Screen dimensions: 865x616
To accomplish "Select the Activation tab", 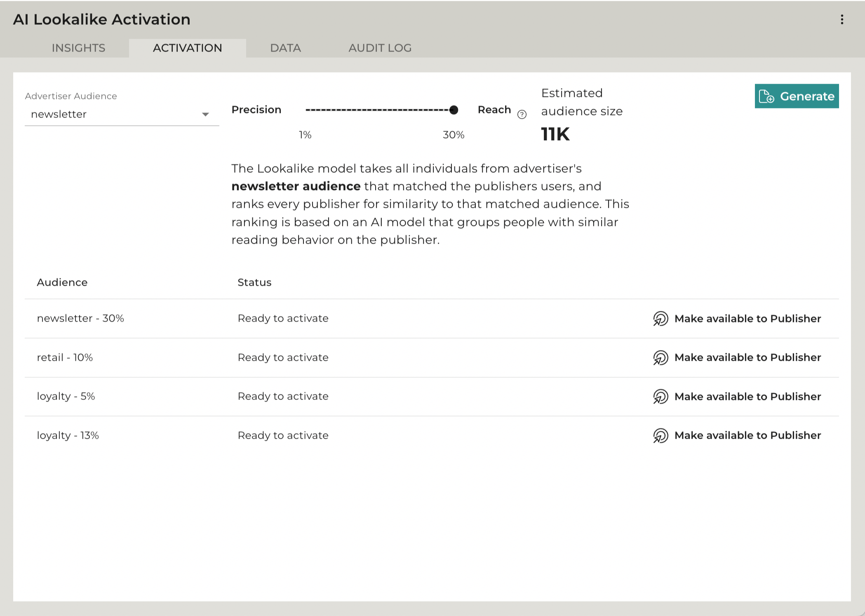I will (x=188, y=48).
